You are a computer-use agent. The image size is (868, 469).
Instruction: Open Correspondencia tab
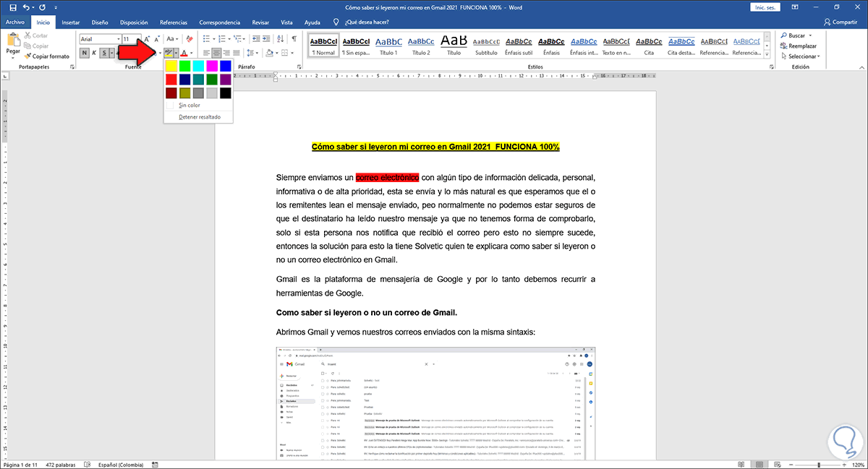[x=221, y=22]
